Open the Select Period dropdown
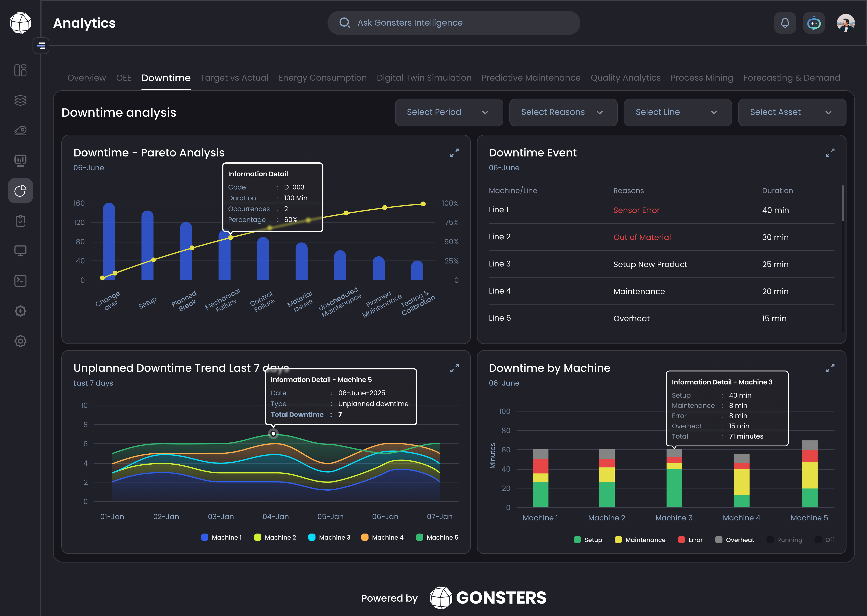 coord(449,112)
